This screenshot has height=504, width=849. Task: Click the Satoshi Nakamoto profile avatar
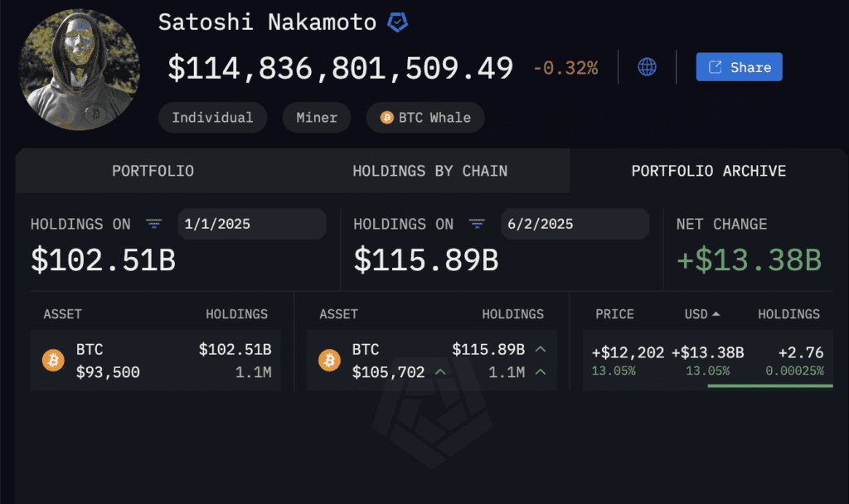(79, 70)
